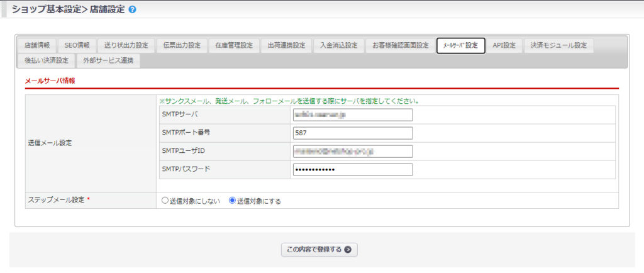This screenshot has width=644, height=273.
Task: Select the お客様確認画面設定 tab
Action: tap(401, 45)
